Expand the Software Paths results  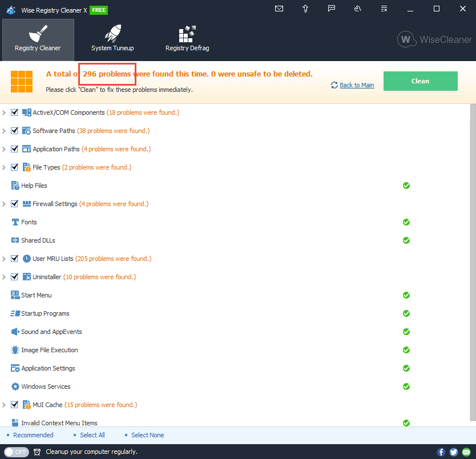[4, 131]
